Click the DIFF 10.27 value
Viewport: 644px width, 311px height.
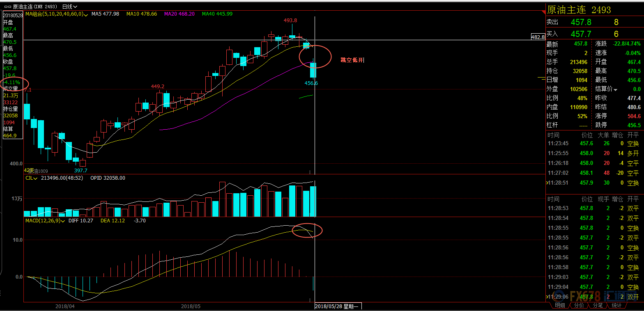point(81,221)
